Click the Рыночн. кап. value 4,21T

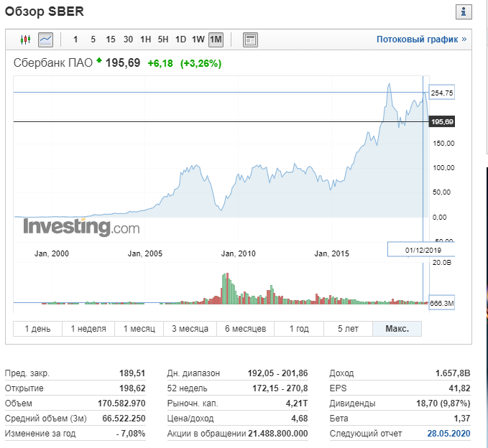coord(297,403)
